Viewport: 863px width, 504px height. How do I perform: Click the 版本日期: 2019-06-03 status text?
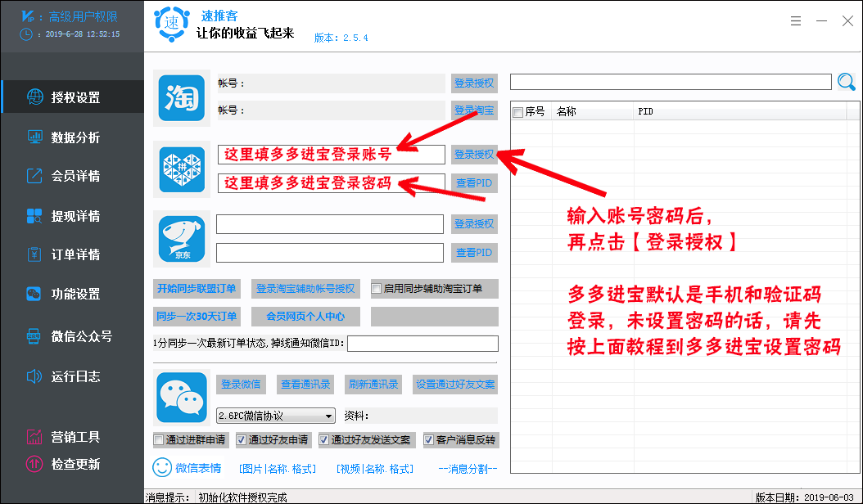tap(805, 497)
